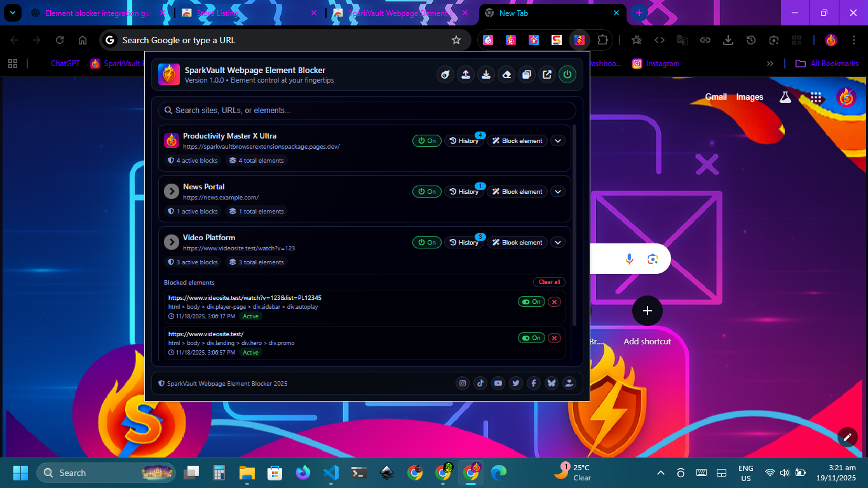Open the TikTok icon in popup footer
Image resolution: width=868 pixels, height=488 pixels.
tap(480, 383)
